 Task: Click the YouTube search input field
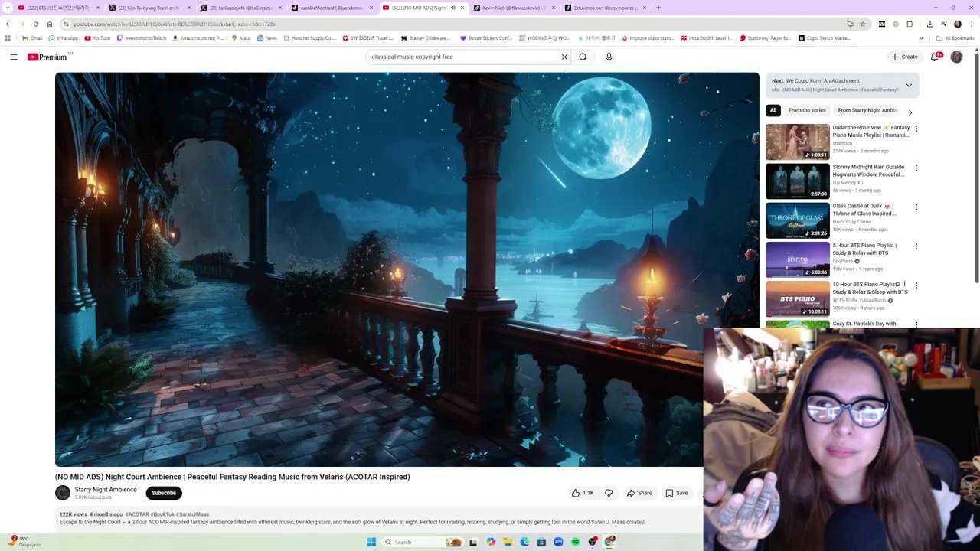[463, 57]
